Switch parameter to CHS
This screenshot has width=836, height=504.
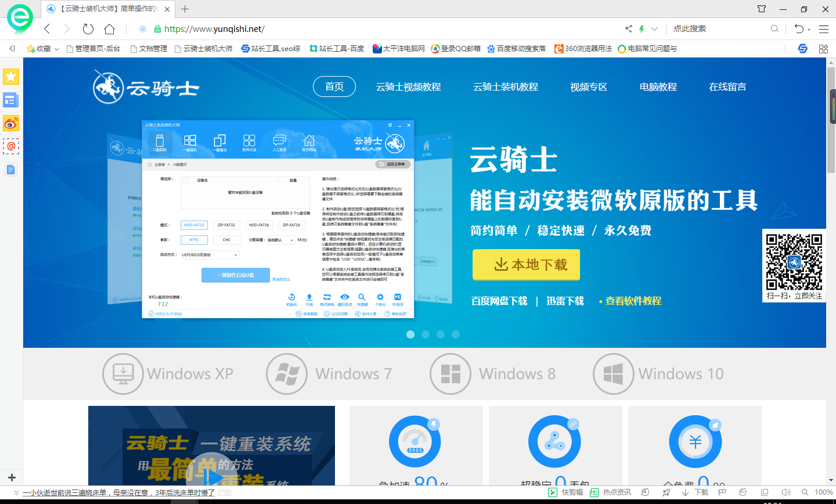(x=226, y=240)
